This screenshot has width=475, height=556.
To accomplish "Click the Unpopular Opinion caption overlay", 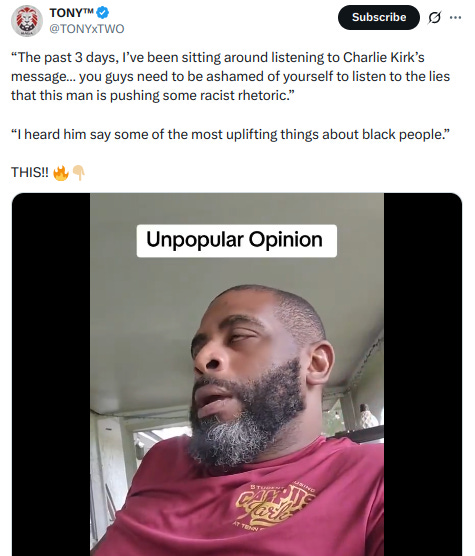I will tap(236, 240).
